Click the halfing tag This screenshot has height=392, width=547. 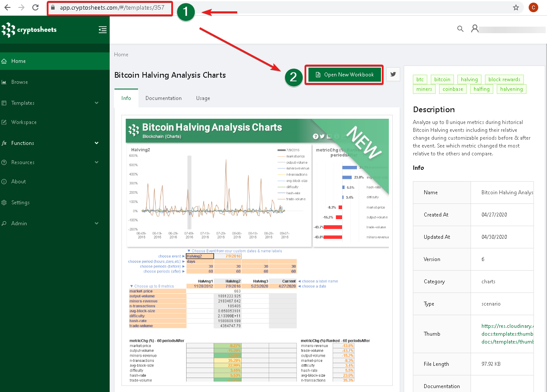482,89
